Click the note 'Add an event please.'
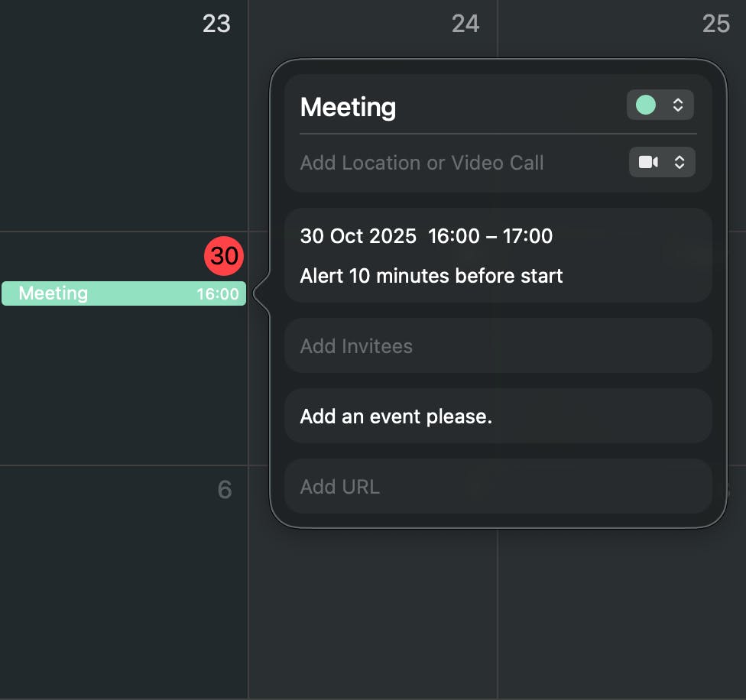The image size is (746, 700). (x=396, y=416)
